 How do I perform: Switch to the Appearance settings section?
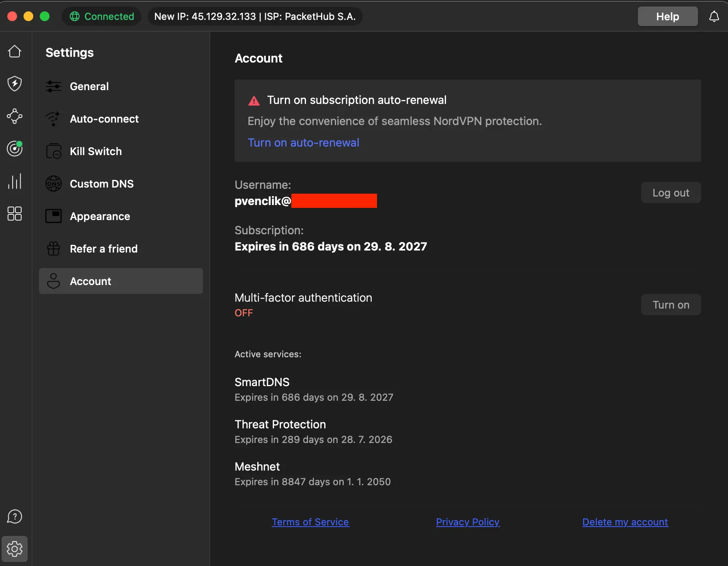pyautogui.click(x=100, y=216)
